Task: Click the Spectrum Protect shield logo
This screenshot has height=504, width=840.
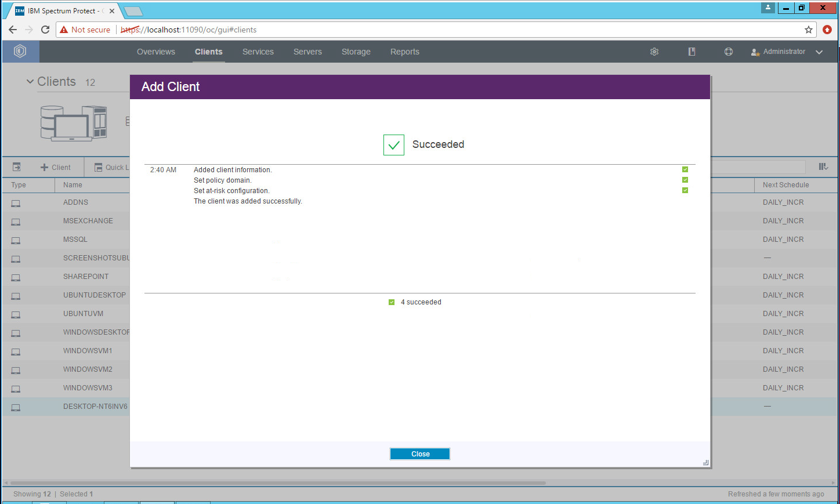Action: point(20,52)
